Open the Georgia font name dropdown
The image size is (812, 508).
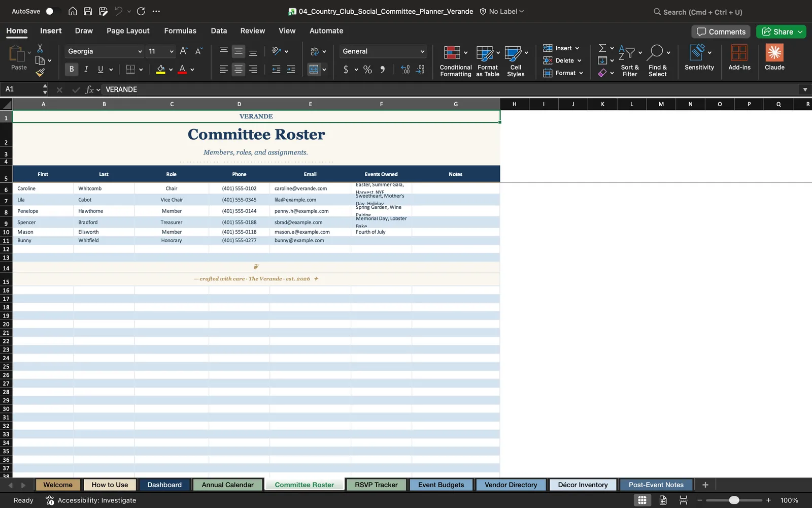click(140, 51)
